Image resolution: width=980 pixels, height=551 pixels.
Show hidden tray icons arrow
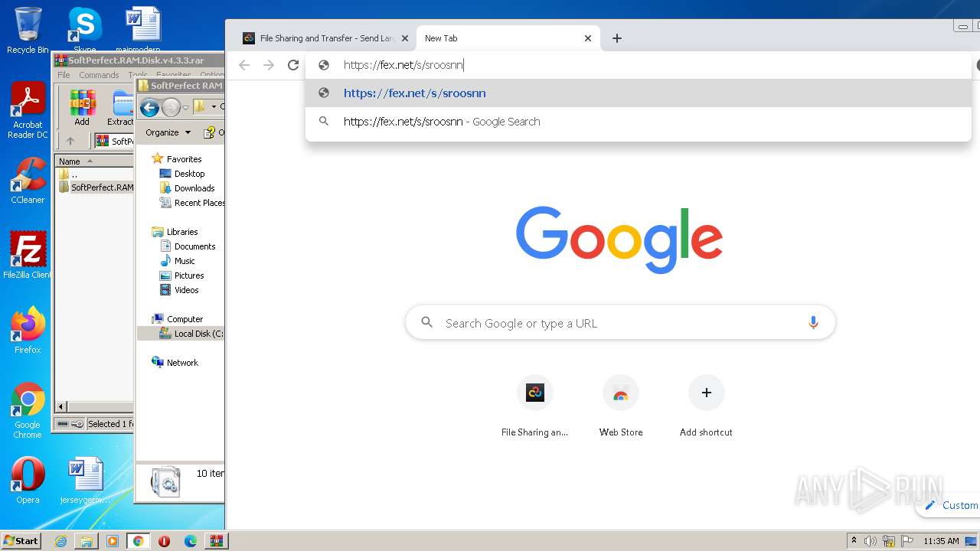click(x=854, y=541)
